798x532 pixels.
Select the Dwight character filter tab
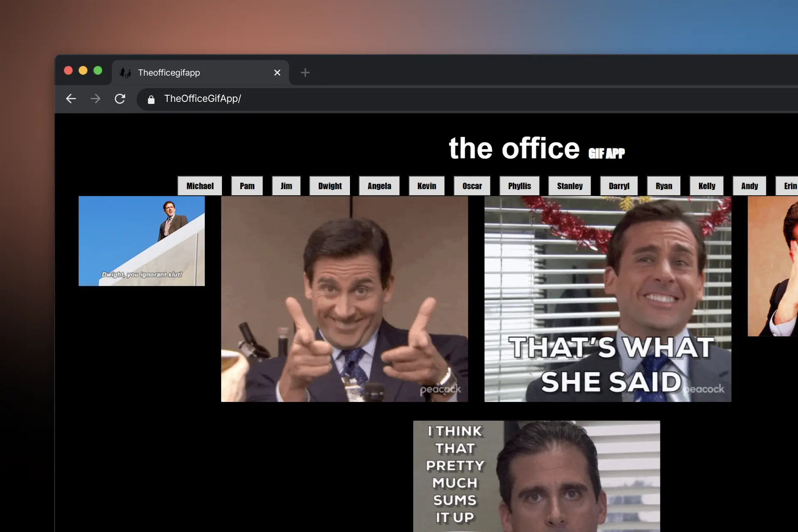coord(330,185)
